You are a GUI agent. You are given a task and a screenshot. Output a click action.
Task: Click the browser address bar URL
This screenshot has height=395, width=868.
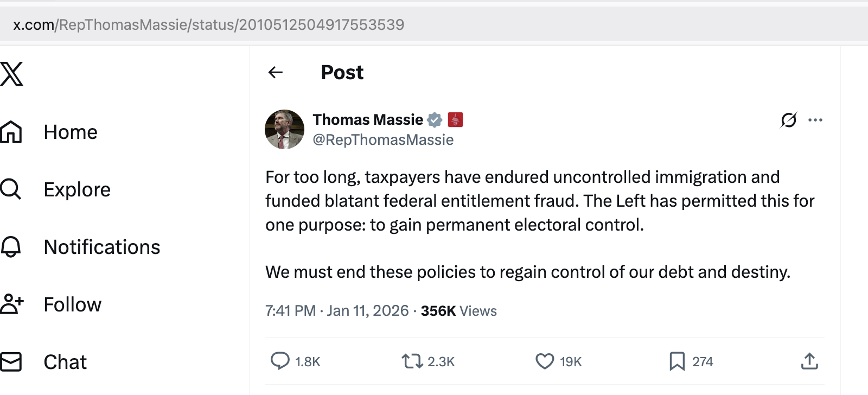pyautogui.click(x=209, y=24)
